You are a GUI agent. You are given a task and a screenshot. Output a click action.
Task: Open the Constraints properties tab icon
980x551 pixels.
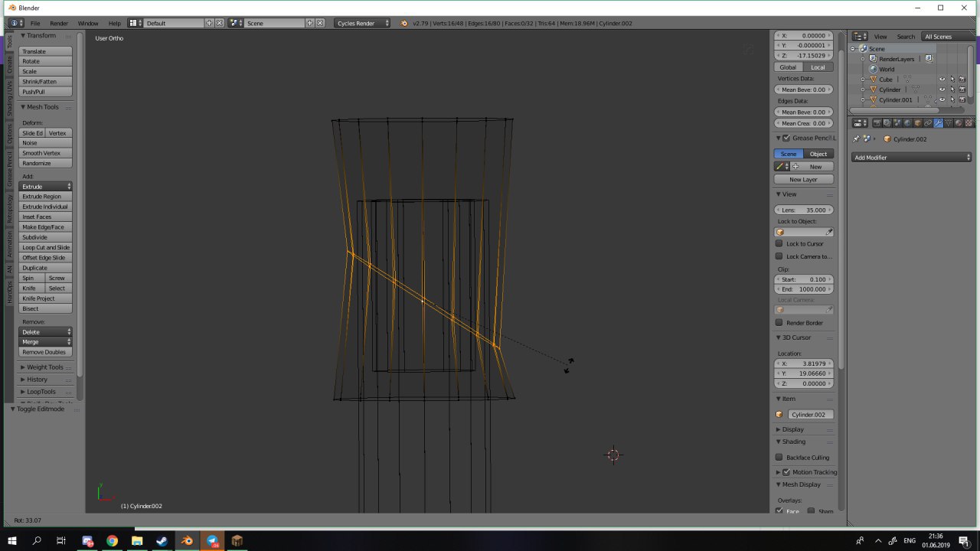[928, 122]
